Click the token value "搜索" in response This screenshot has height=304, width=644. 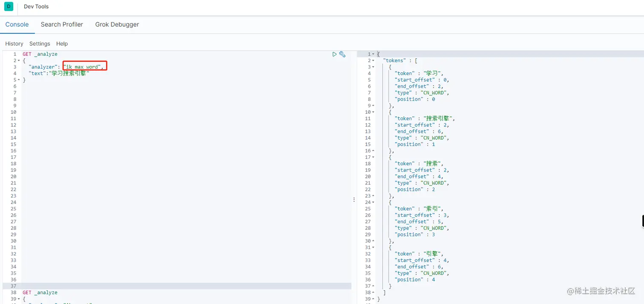click(433, 164)
